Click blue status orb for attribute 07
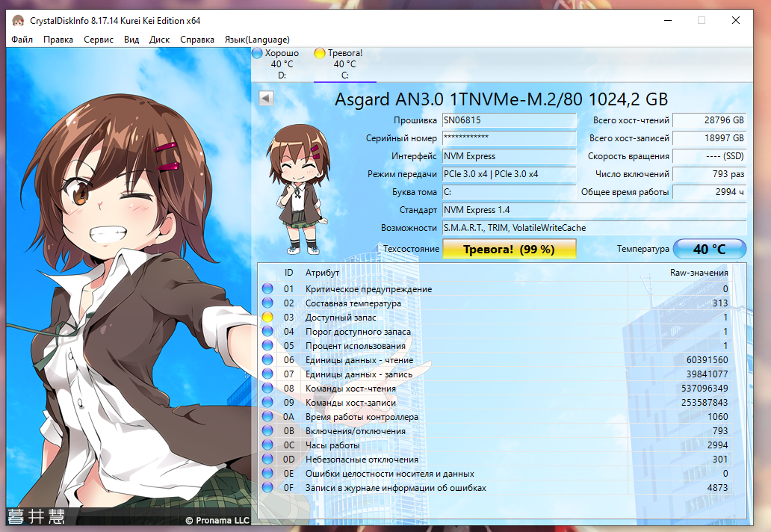Screen dimensions: 771x532 (267, 374)
